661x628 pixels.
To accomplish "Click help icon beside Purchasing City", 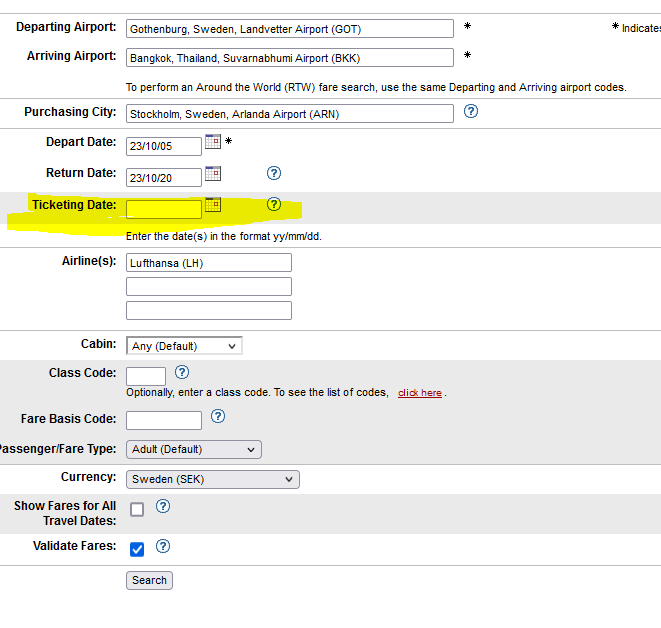I will click(x=471, y=111).
